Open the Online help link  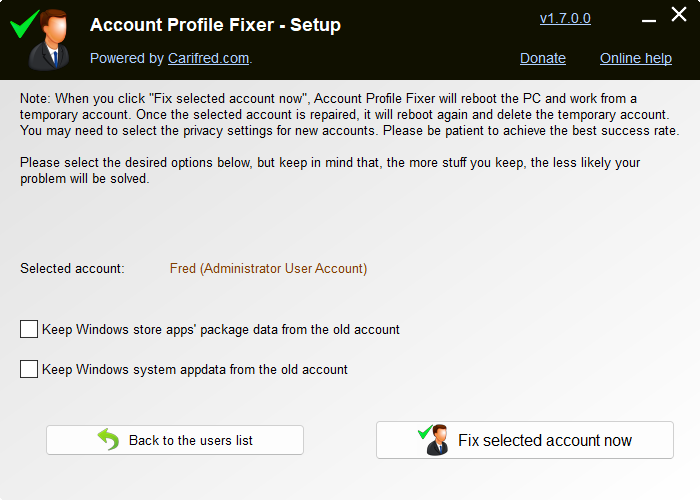pyautogui.click(x=636, y=58)
